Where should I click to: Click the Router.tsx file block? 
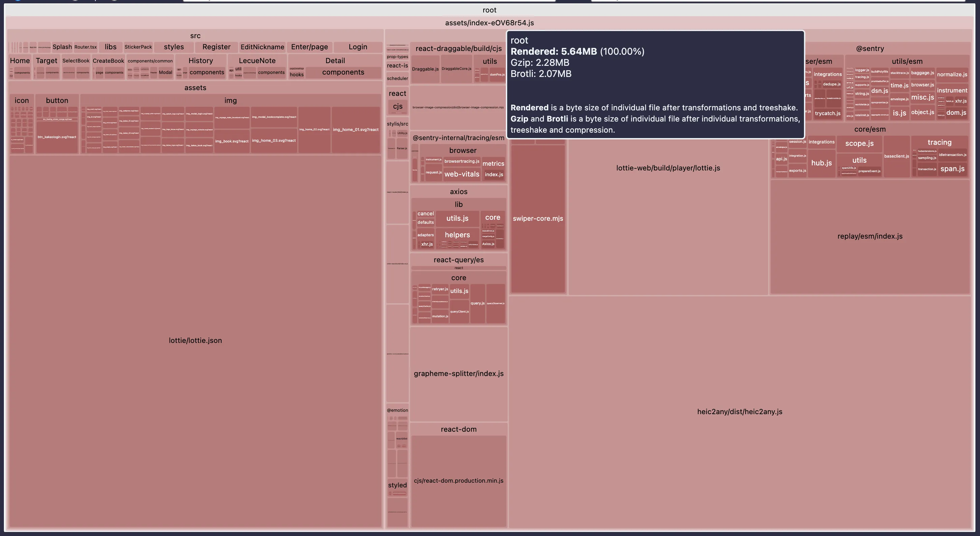tap(86, 47)
